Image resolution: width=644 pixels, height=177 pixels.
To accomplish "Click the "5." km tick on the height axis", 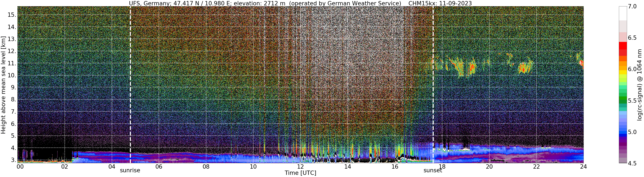I will click(13, 136).
